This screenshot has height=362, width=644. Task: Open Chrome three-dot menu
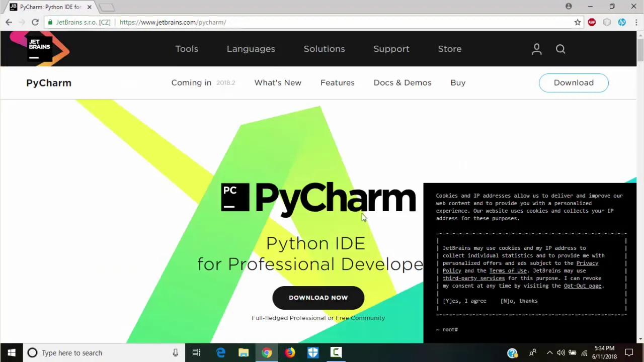(x=636, y=22)
